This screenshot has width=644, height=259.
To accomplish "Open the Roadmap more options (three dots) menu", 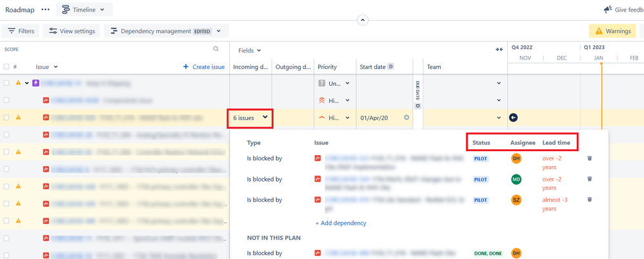I will click(45, 10).
